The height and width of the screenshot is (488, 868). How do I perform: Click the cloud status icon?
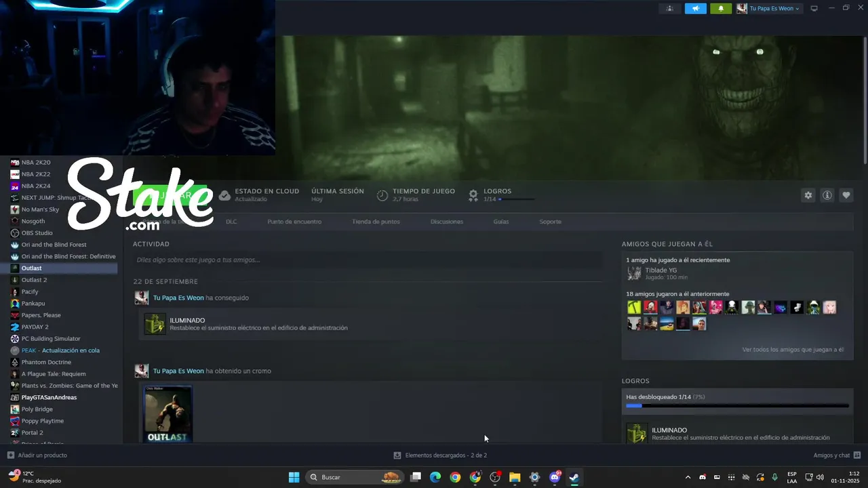(224, 195)
